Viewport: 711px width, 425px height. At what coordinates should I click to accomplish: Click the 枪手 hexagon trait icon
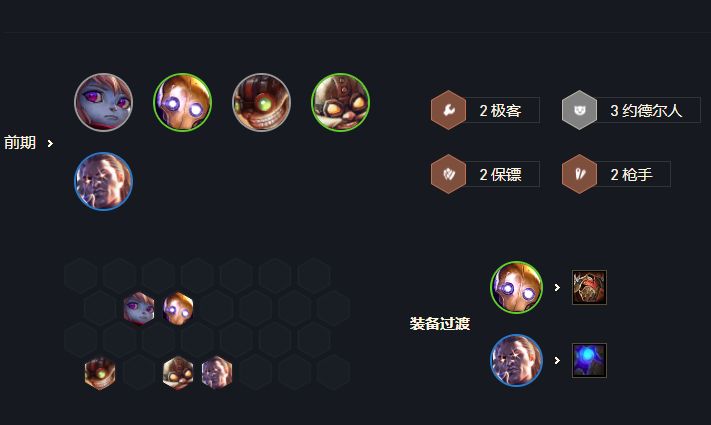(x=579, y=174)
